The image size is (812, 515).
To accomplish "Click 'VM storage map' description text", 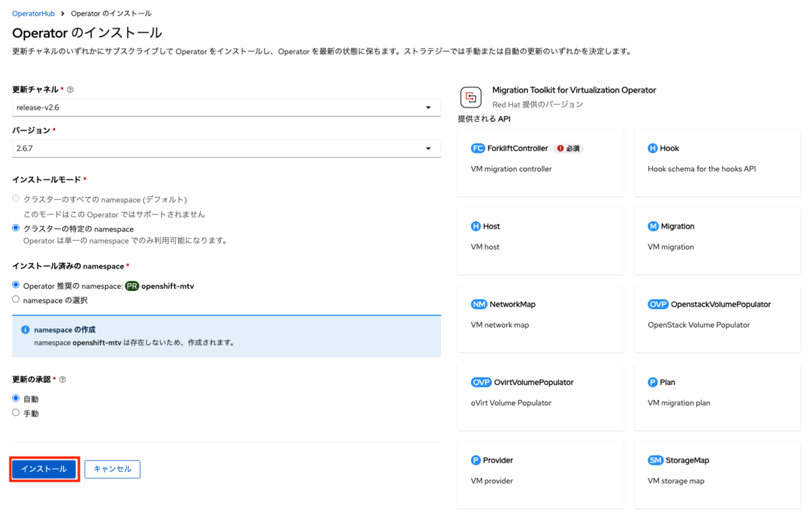I will tap(676, 480).
